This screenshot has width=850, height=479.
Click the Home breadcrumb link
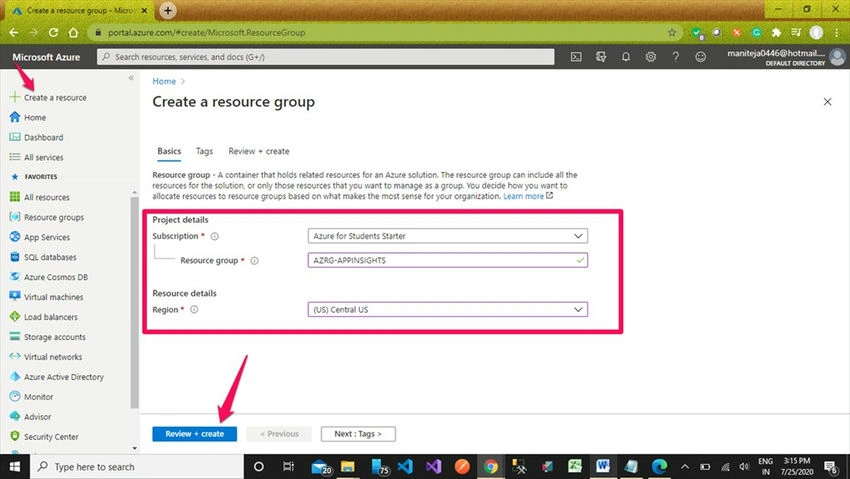tap(164, 81)
